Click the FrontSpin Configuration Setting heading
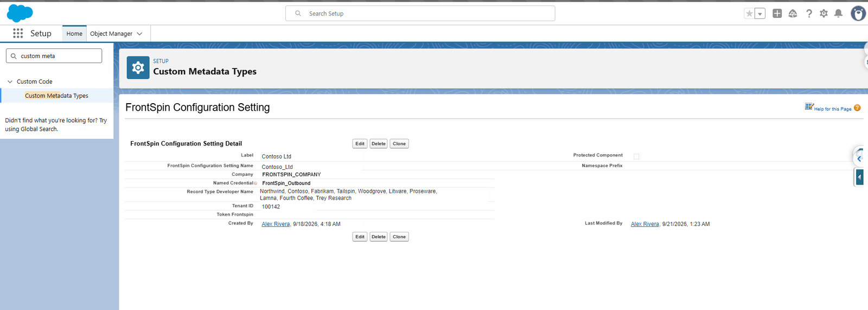Viewport: 868px width, 310px height. coord(197,107)
